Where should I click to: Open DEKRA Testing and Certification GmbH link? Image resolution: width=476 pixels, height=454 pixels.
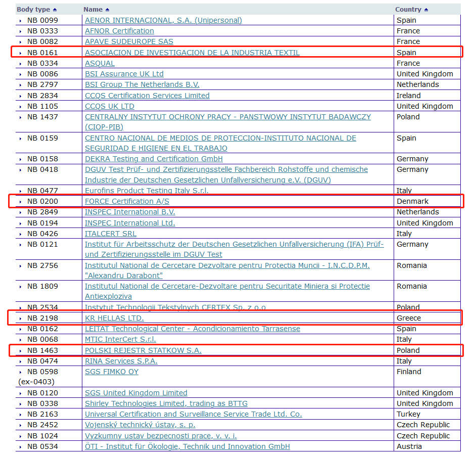154,159
